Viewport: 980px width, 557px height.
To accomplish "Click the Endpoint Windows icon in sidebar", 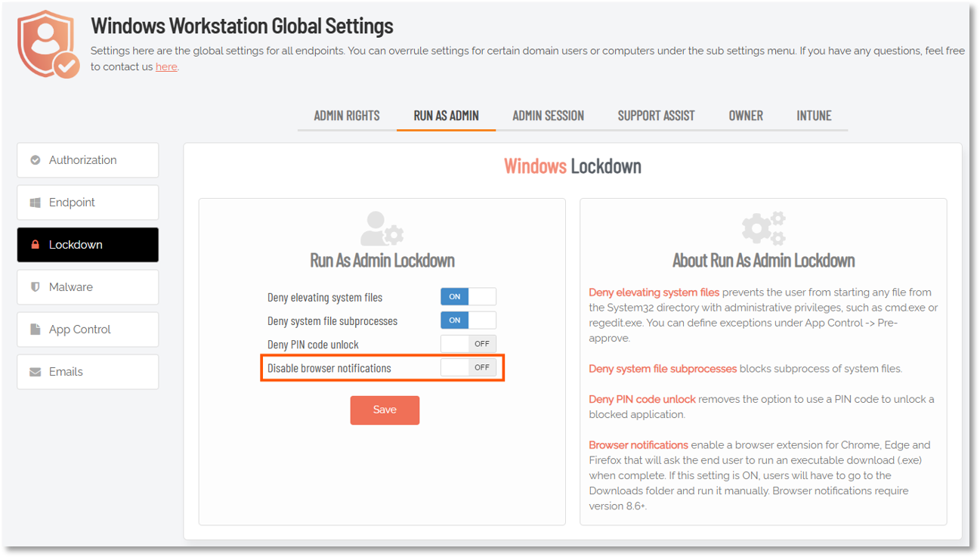I will [x=36, y=203].
